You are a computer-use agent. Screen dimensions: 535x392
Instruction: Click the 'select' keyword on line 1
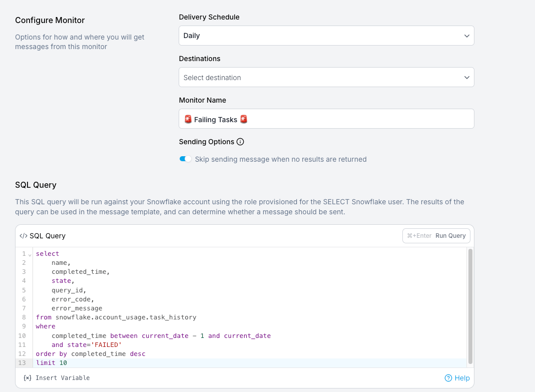(48, 254)
